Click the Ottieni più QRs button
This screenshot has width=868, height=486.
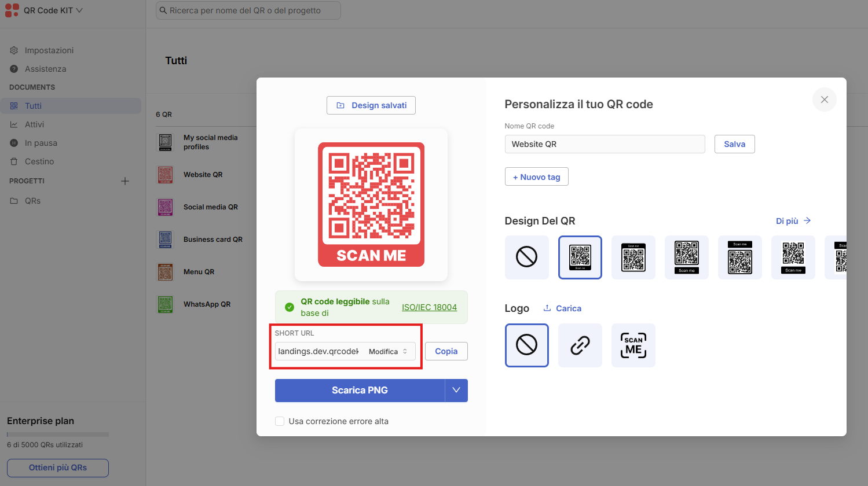[x=58, y=467]
